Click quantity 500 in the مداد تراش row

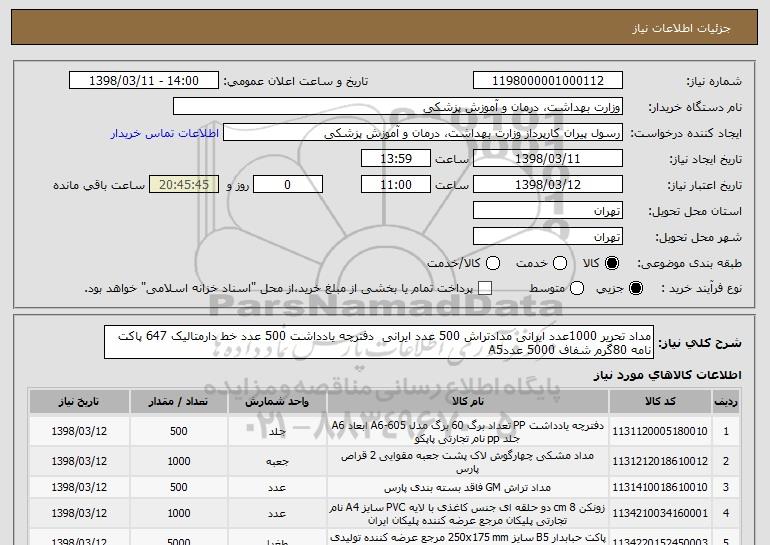pyautogui.click(x=178, y=488)
